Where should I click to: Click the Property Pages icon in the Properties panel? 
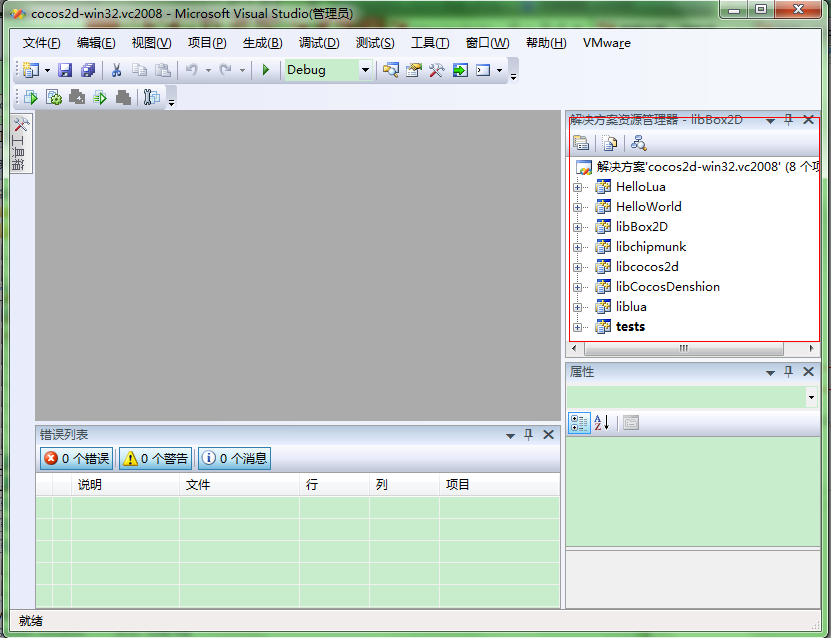point(631,423)
